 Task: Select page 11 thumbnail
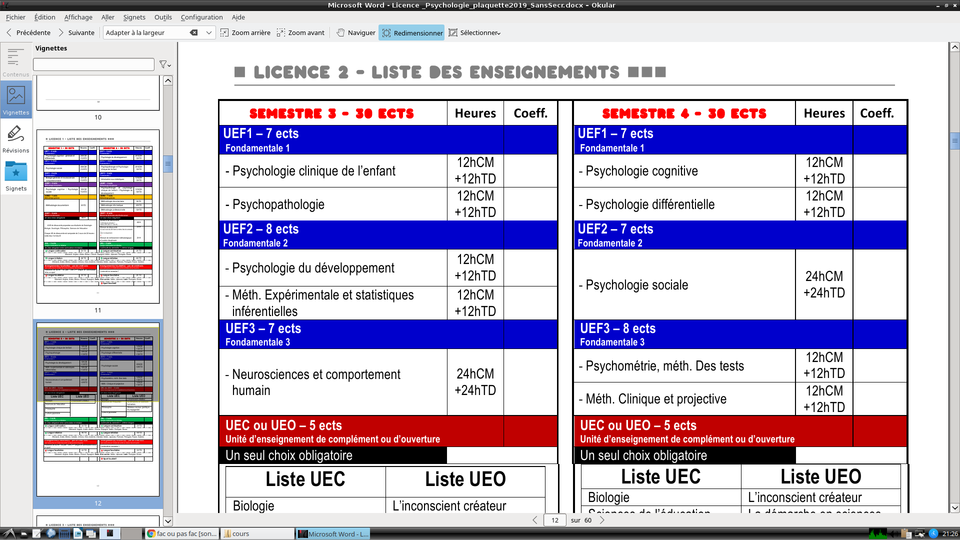tap(98, 216)
